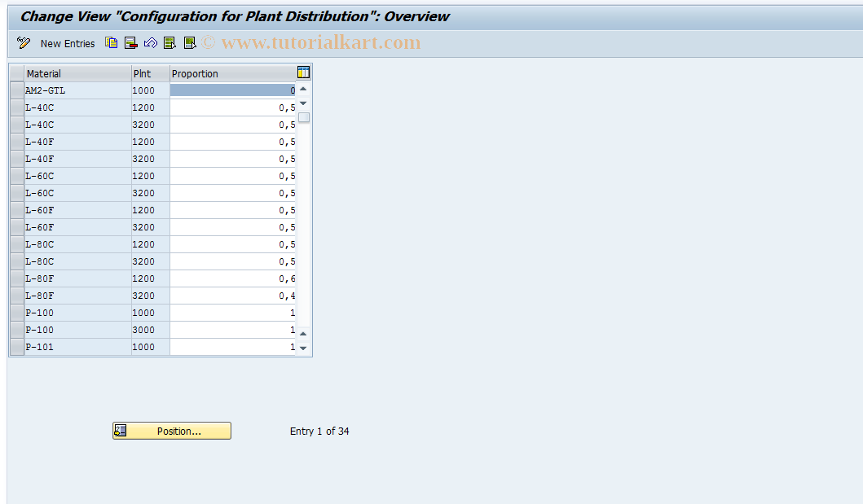863x504 pixels.
Task: Click the Deselect All icon
Action: pos(190,43)
